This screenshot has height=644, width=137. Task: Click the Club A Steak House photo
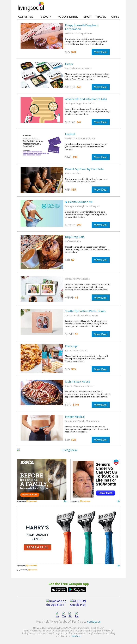pos(42,392)
